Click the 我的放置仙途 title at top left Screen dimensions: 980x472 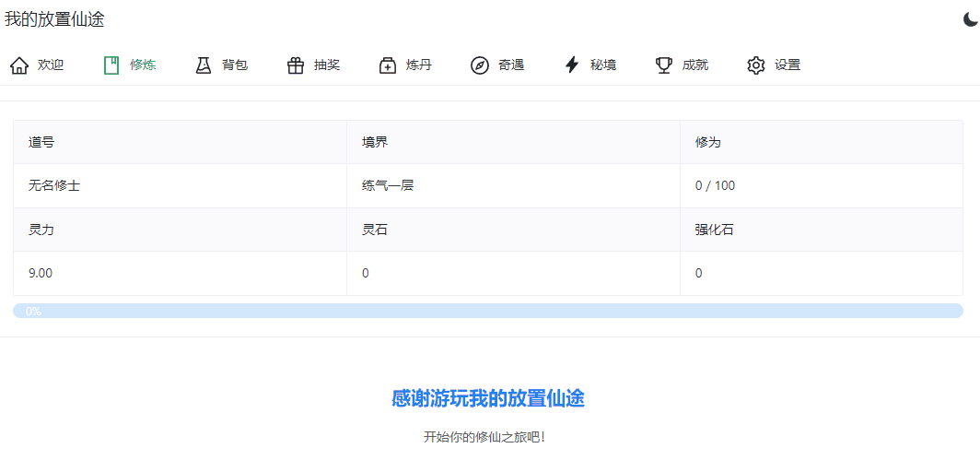(54, 19)
